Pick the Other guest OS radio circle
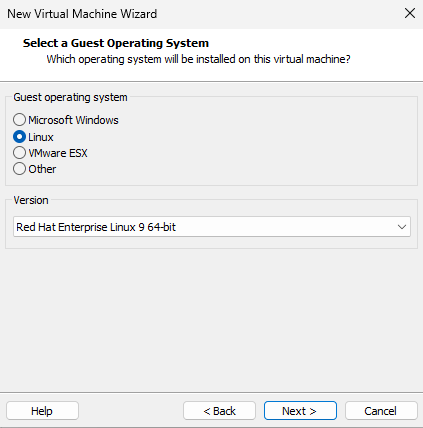The width and height of the screenshot is (423, 428). pos(19,169)
